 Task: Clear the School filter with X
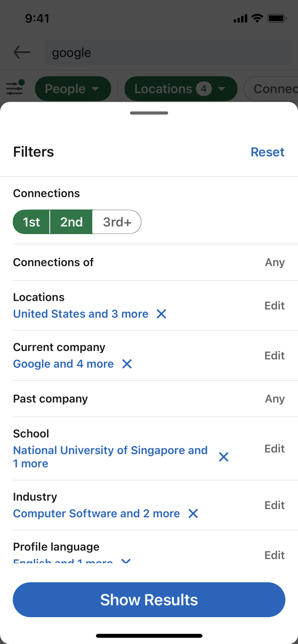(x=224, y=457)
